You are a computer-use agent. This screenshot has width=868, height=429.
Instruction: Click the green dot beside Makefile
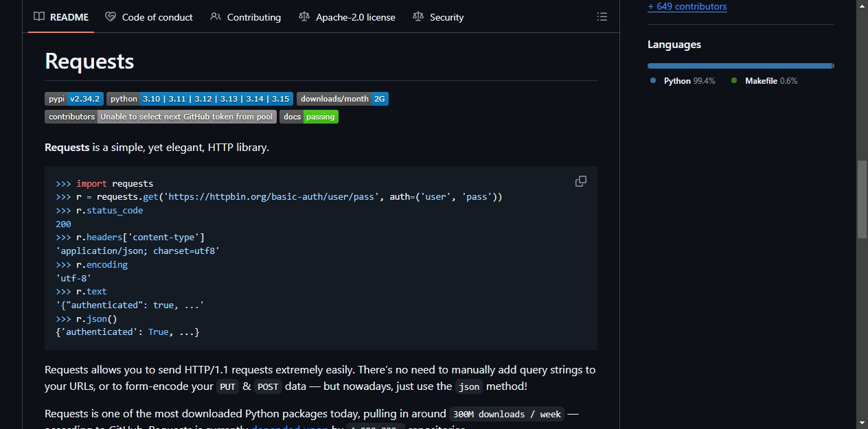[734, 81]
